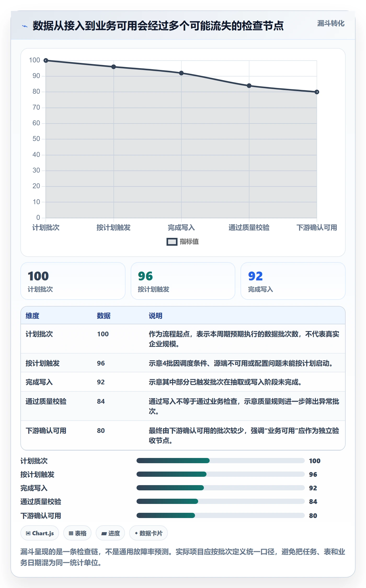Click the 漏斗转化 tag in header
Screen dimensions: 366x588
[331, 23]
